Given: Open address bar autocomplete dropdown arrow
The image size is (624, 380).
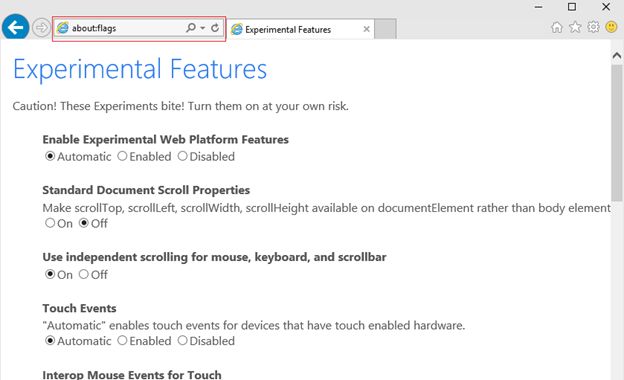Looking at the screenshot, I should [203, 28].
